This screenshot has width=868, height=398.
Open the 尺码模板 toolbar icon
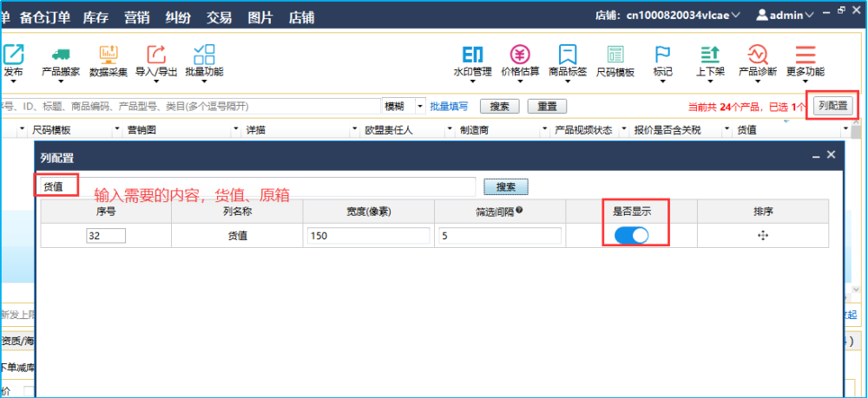[615, 54]
